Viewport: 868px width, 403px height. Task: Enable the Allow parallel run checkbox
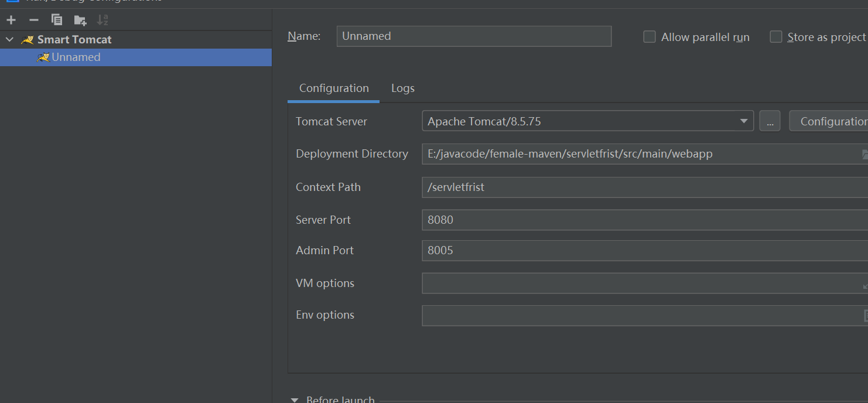pyautogui.click(x=650, y=37)
